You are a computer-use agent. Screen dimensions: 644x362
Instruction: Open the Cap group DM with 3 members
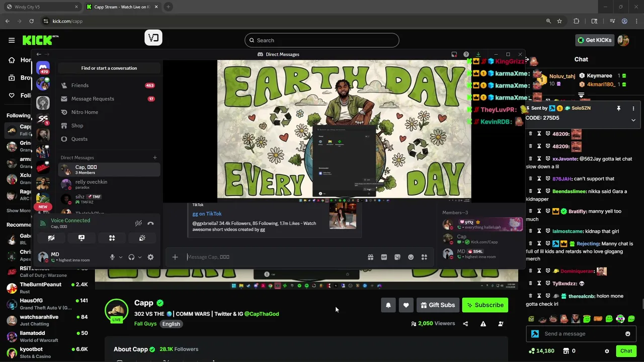(x=109, y=169)
